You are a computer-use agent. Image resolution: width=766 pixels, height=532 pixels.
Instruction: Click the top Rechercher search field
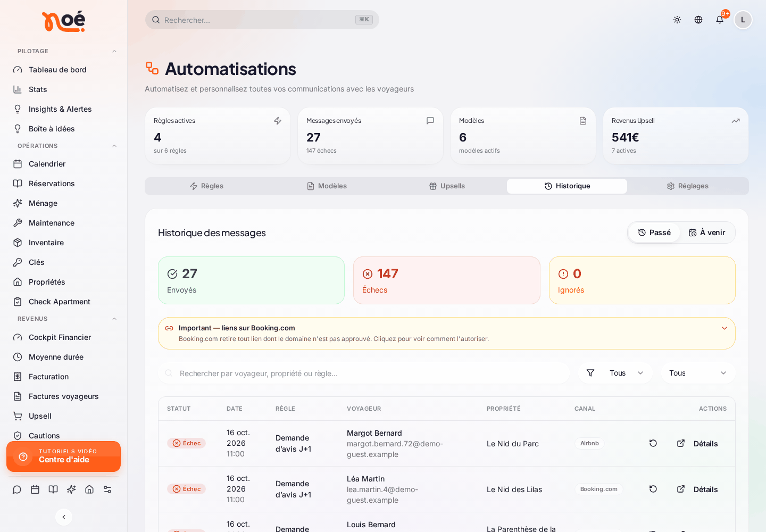(x=262, y=20)
